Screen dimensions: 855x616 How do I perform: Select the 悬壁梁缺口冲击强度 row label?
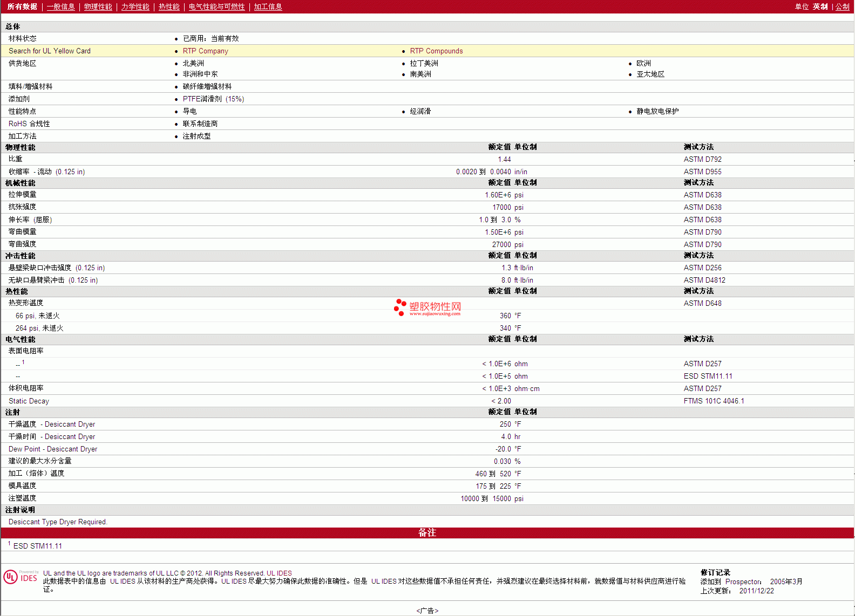pos(57,268)
